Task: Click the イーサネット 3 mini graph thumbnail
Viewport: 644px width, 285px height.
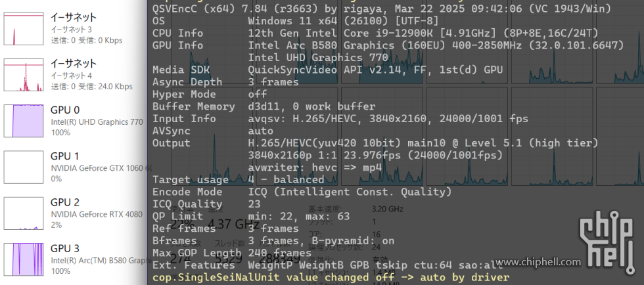Action: coord(24,28)
